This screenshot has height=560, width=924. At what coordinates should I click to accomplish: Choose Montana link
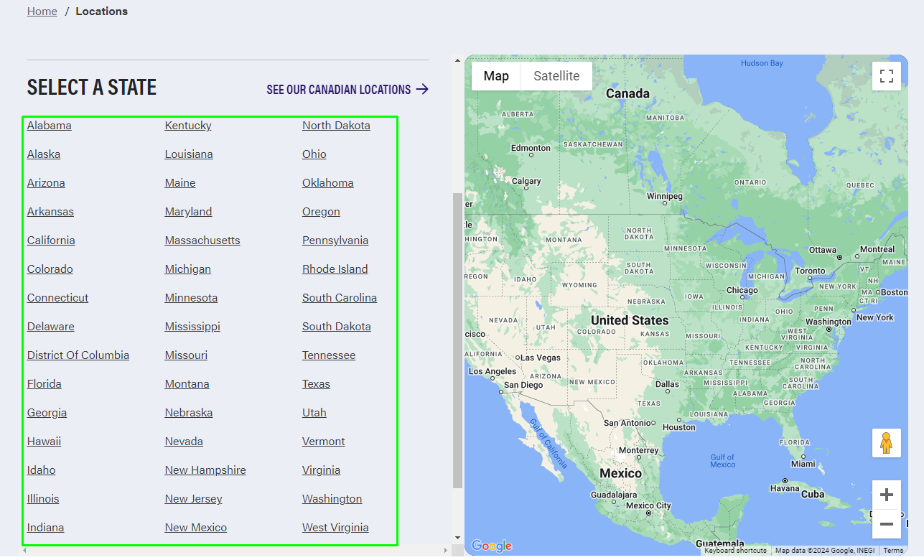coord(187,384)
